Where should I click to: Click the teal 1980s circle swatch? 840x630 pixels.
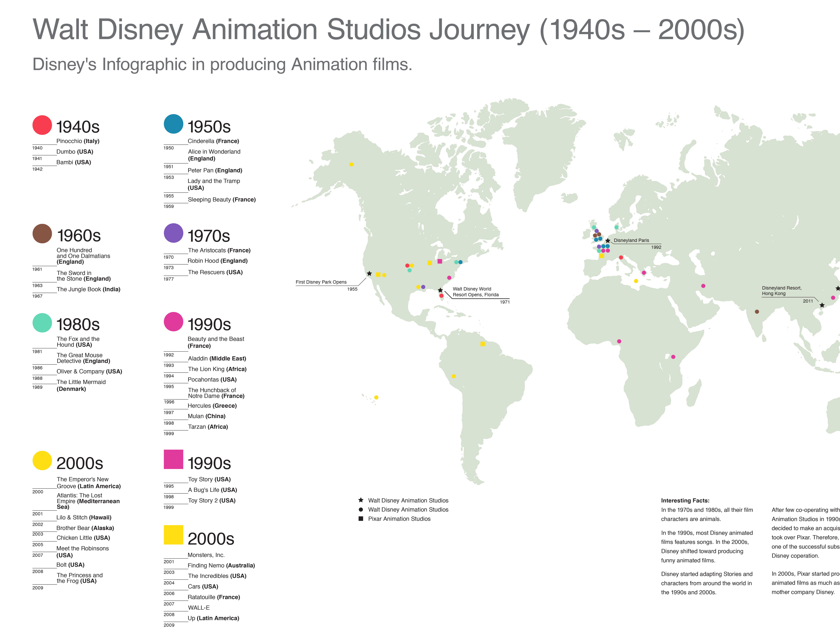pyautogui.click(x=42, y=323)
